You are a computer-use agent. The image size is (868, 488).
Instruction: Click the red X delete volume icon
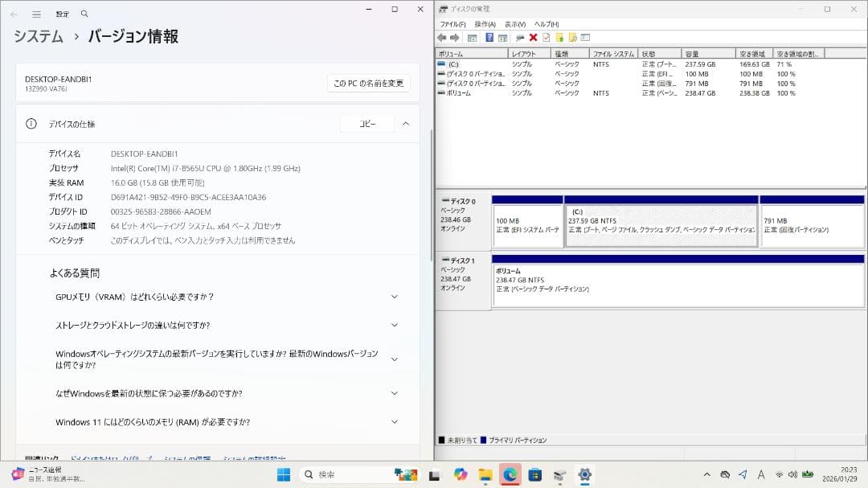point(532,37)
